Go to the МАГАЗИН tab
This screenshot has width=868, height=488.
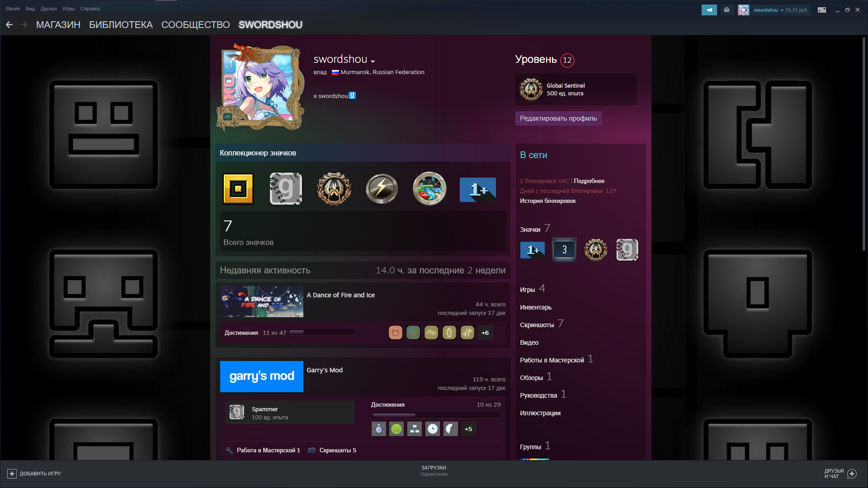58,25
